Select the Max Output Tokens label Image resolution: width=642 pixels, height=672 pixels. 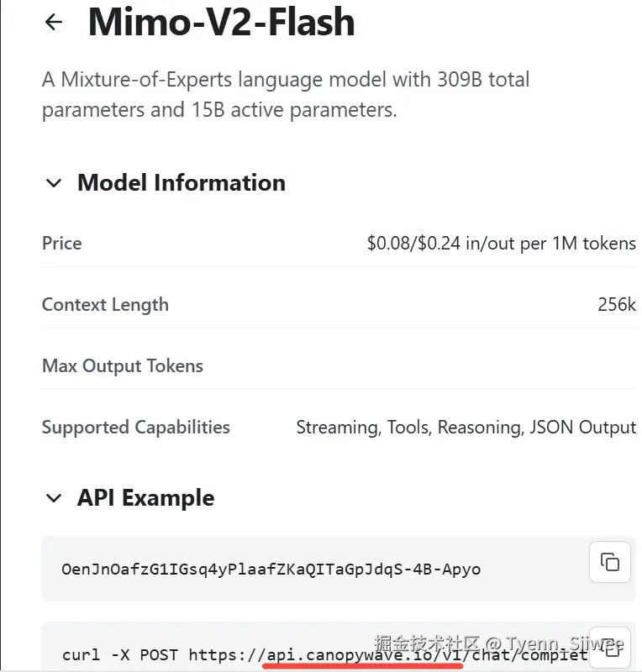click(123, 366)
